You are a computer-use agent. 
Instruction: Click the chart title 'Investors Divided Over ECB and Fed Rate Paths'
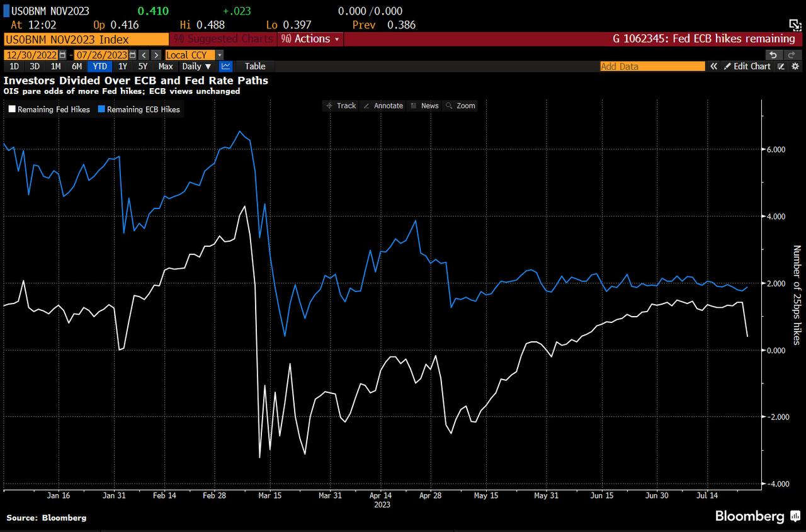click(136, 81)
